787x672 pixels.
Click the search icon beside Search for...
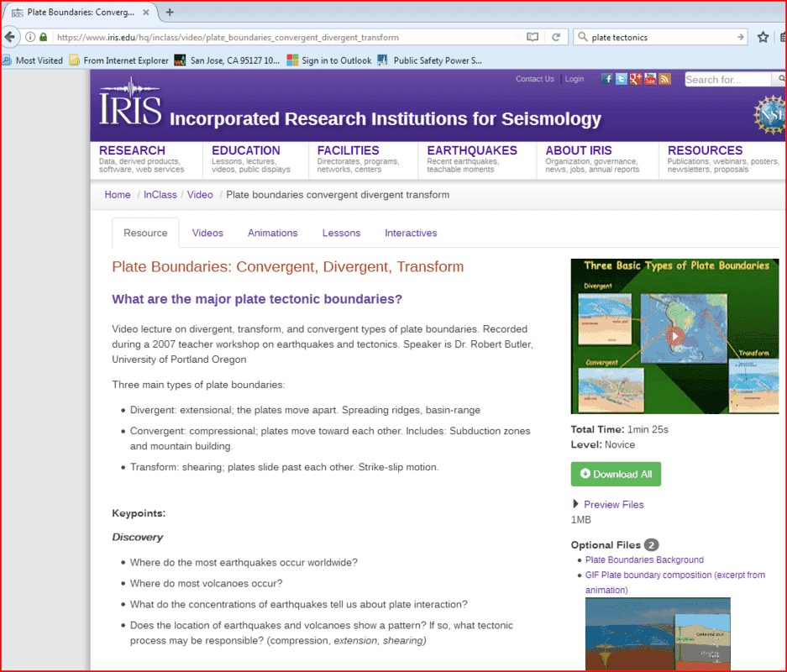point(780,79)
